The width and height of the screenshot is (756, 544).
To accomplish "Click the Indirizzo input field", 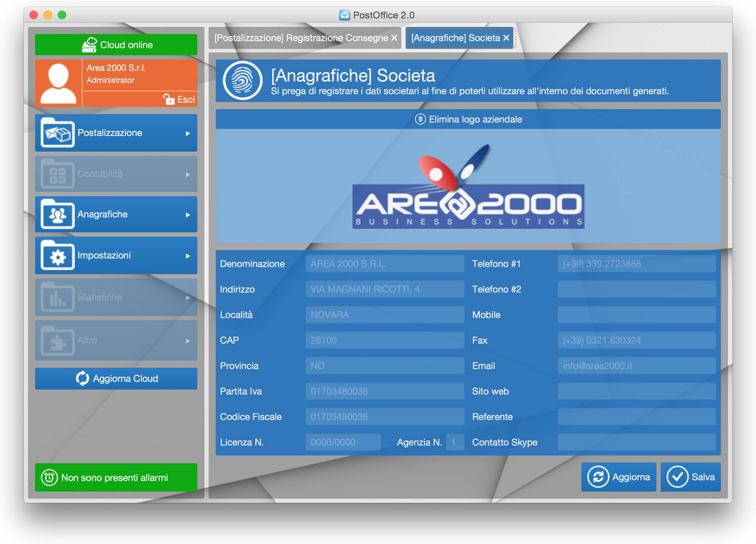I will click(385, 289).
